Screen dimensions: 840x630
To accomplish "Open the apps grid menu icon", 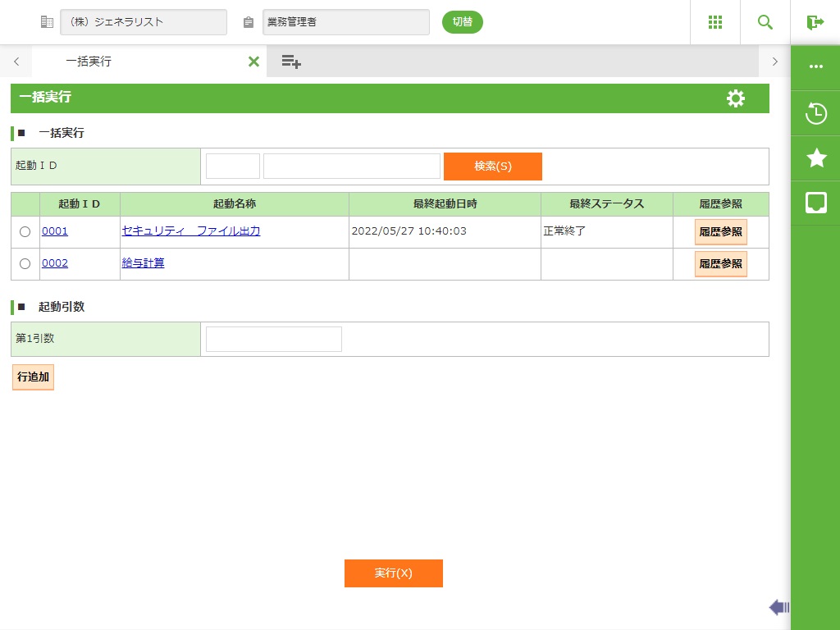I will [714, 22].
